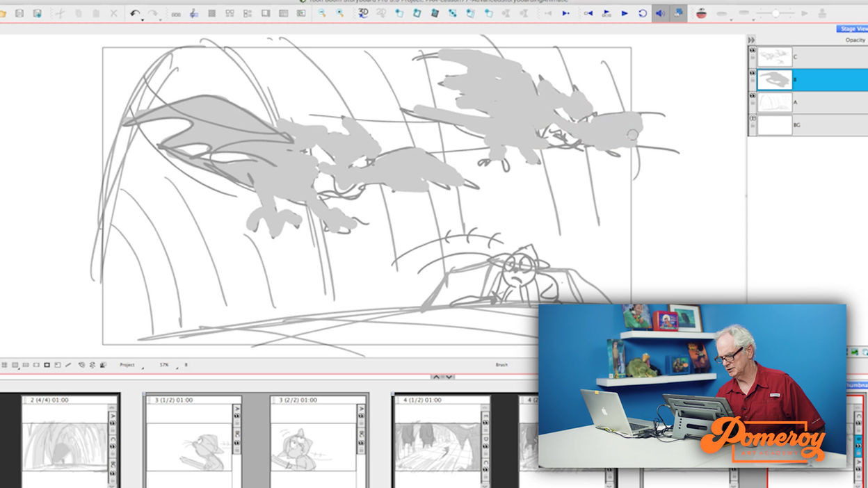Open the Undo history dropdown arrow

pyautogui.click(x=142, y=19)
